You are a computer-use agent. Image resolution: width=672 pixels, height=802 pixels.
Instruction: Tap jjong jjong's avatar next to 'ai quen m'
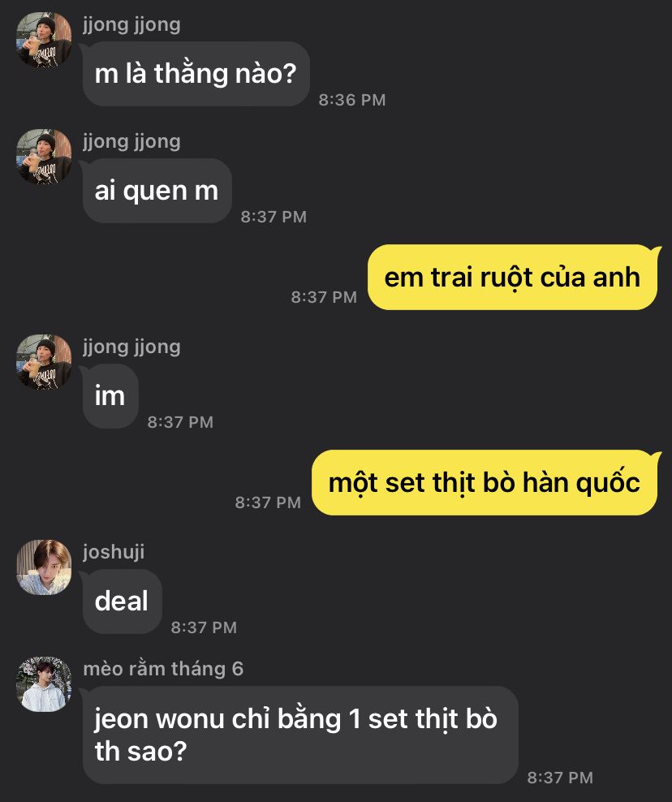(x=44, y=157)
